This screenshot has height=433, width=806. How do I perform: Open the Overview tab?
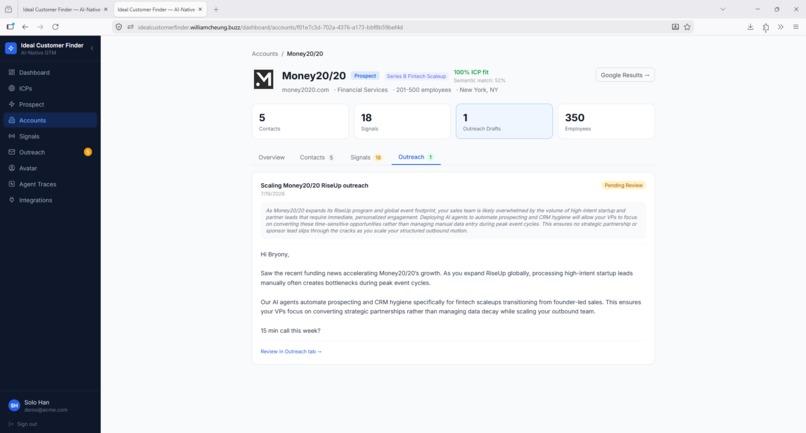click(x=271, y=157)
